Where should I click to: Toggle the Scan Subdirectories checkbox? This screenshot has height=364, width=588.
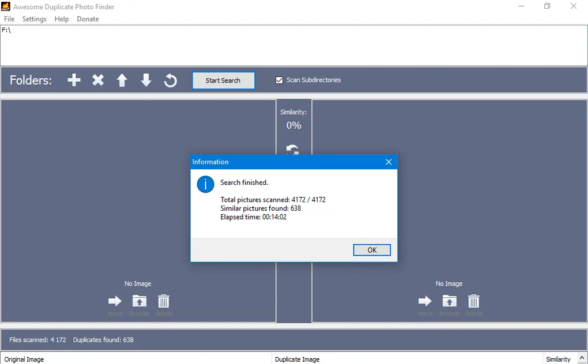[280, 80]
